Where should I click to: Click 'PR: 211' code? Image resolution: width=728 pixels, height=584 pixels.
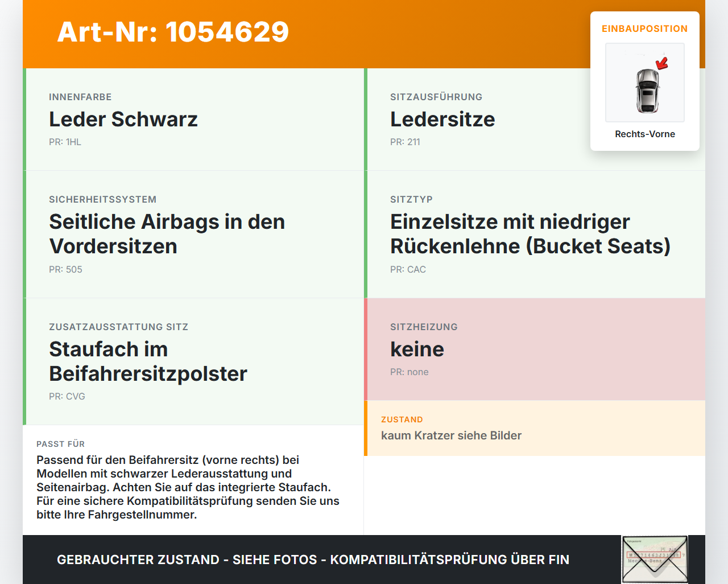[x=405, y=142]
